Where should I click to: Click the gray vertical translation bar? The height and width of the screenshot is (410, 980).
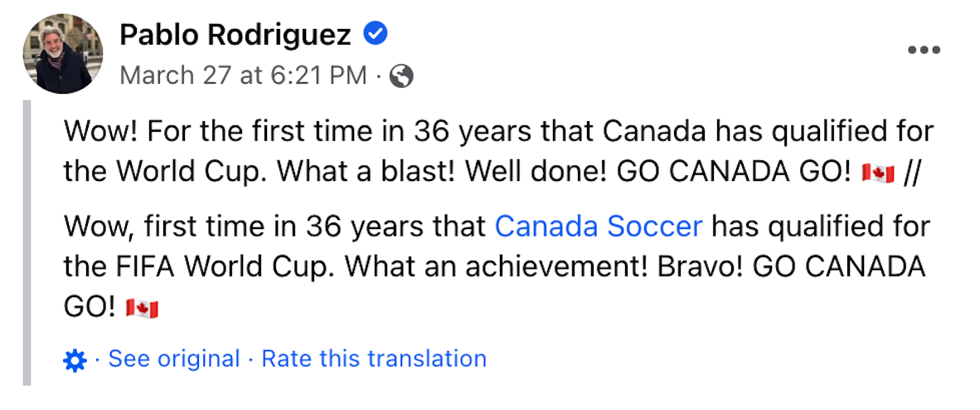27,242
